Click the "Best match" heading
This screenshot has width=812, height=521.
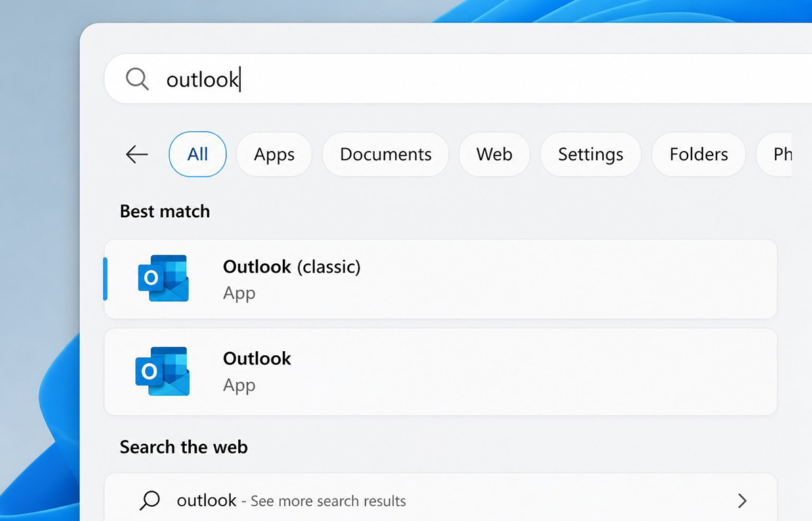(x=164, y=211)
